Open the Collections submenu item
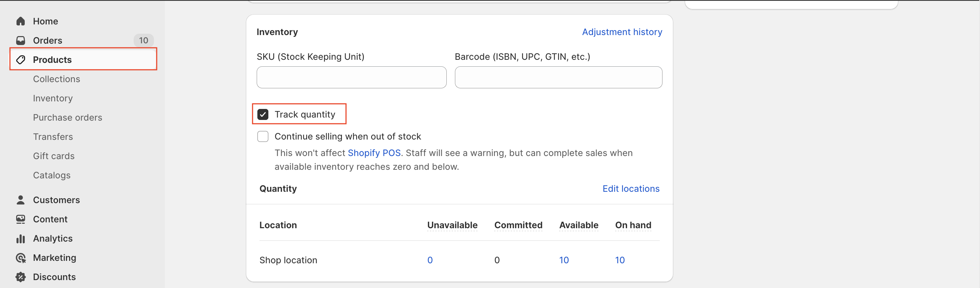Image resolution: width=980 pixels, height=288 pixels. pos(56,79)
